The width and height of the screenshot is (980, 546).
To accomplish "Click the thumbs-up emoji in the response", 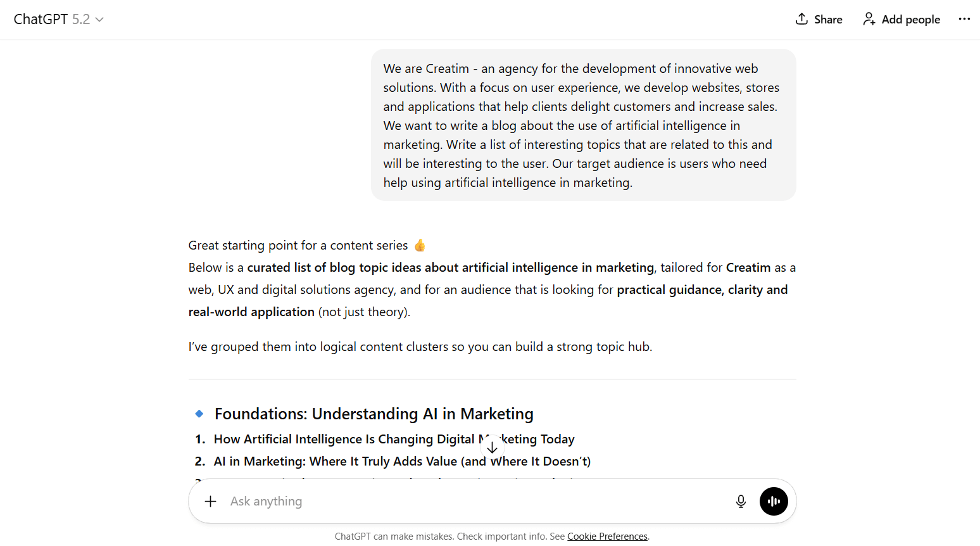I will pos(420,244).
